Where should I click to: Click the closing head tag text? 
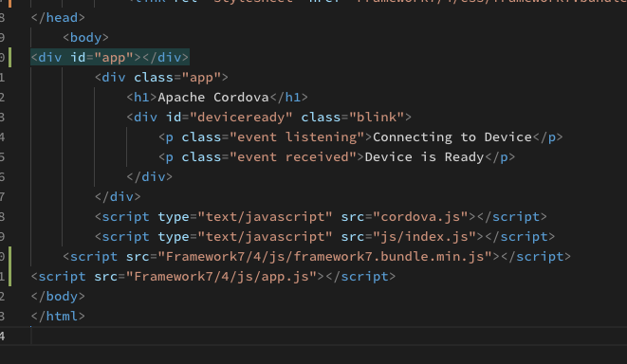tap(58, 18)
